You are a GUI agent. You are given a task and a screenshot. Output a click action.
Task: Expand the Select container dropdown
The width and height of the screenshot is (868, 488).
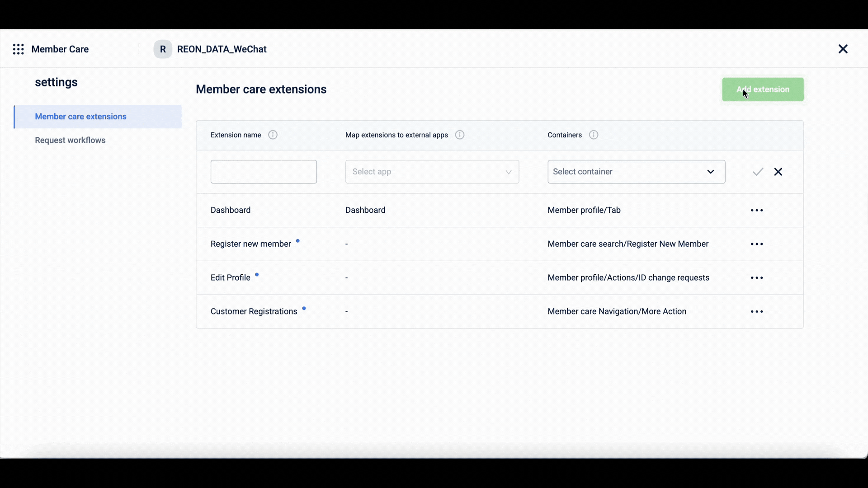pos(628,172)
